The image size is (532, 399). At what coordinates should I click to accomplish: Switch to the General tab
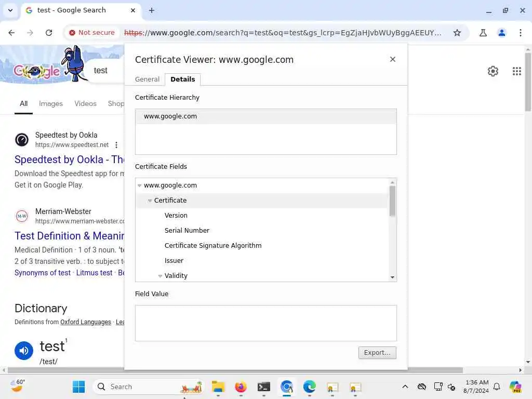147,79
